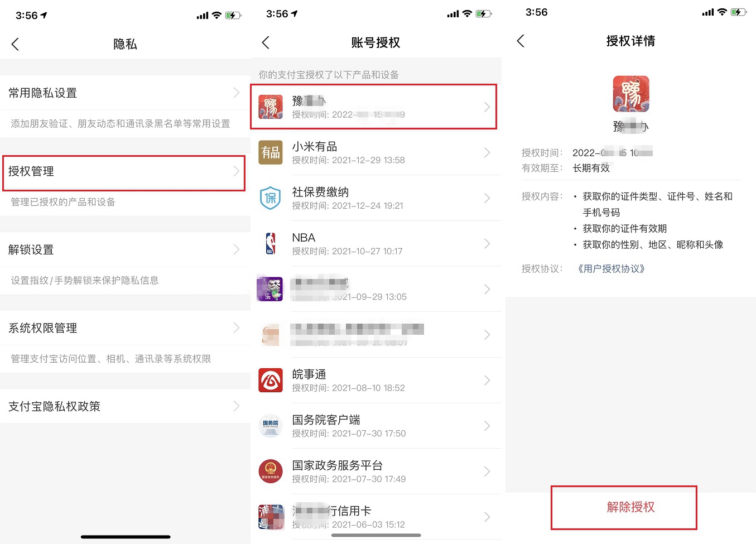The height and width of the screenshot is (544, 756).
Task: Expand chevron of 解锁设置 row
Action: coord(237,249)
